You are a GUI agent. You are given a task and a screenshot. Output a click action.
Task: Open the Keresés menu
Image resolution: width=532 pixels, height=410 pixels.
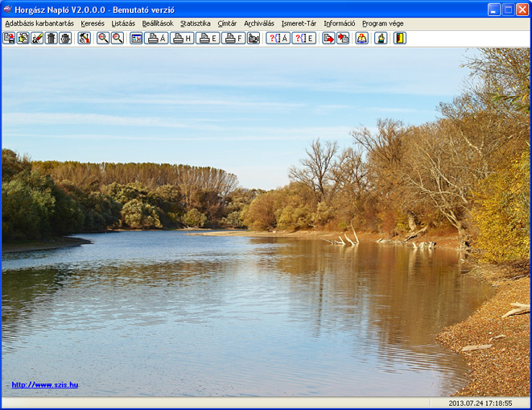click(x=93, y=23)
